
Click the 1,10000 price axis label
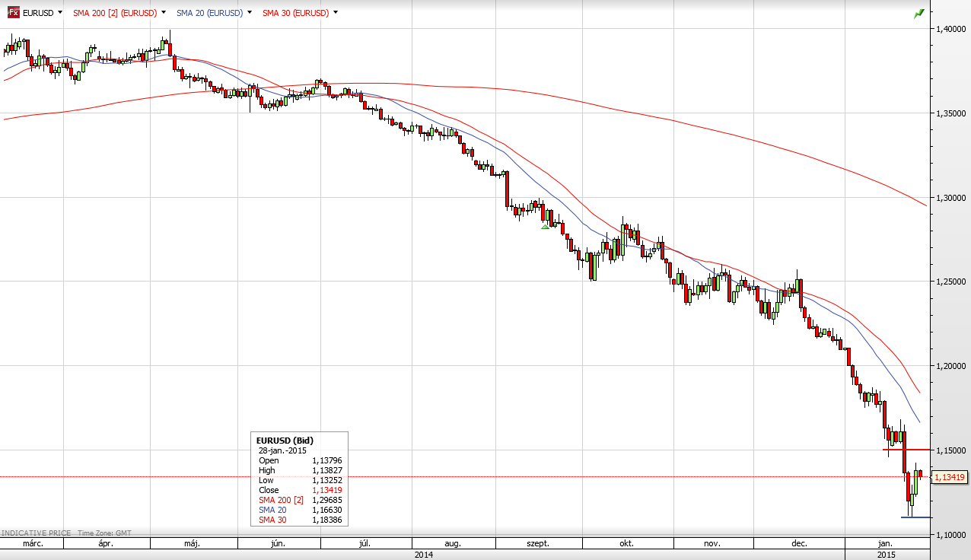coord(951,535)
